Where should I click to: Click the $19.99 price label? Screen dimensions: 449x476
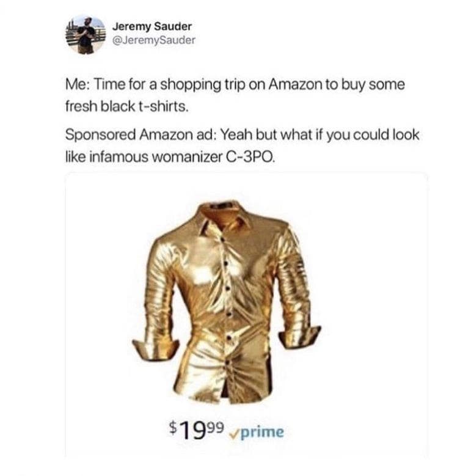click(197, 430)
